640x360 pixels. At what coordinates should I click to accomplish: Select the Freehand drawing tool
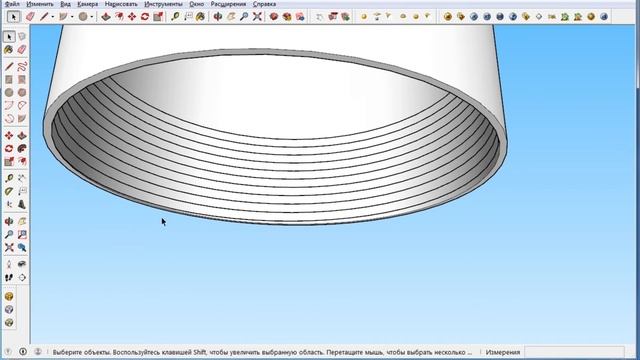point(22,67)
